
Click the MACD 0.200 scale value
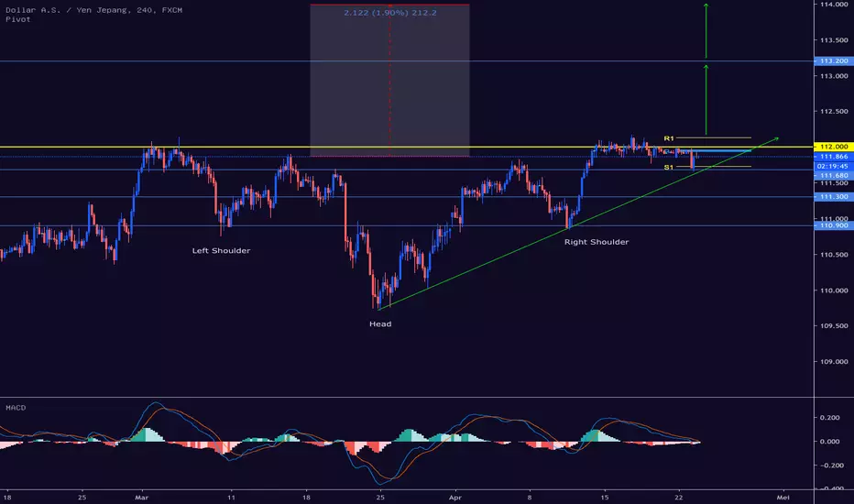click(830, 418)
